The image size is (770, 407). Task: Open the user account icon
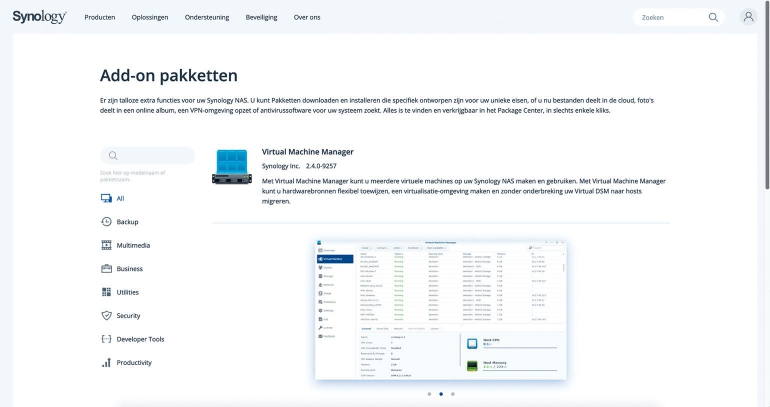click(x=748, y=17)
